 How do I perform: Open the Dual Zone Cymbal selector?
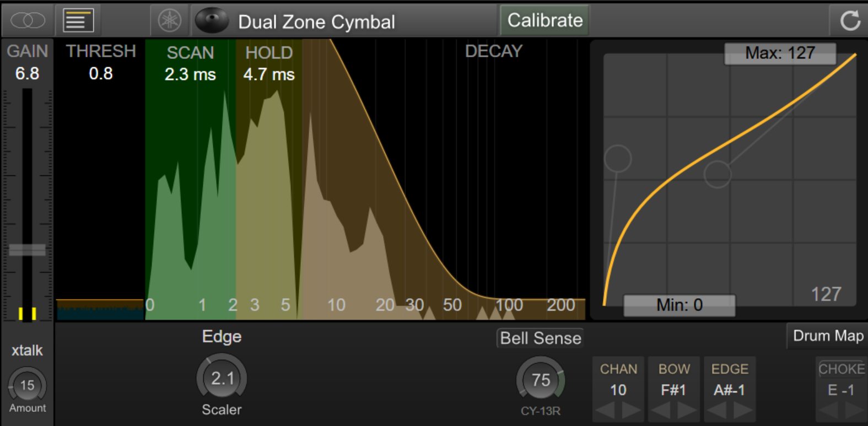coord(316,22)
